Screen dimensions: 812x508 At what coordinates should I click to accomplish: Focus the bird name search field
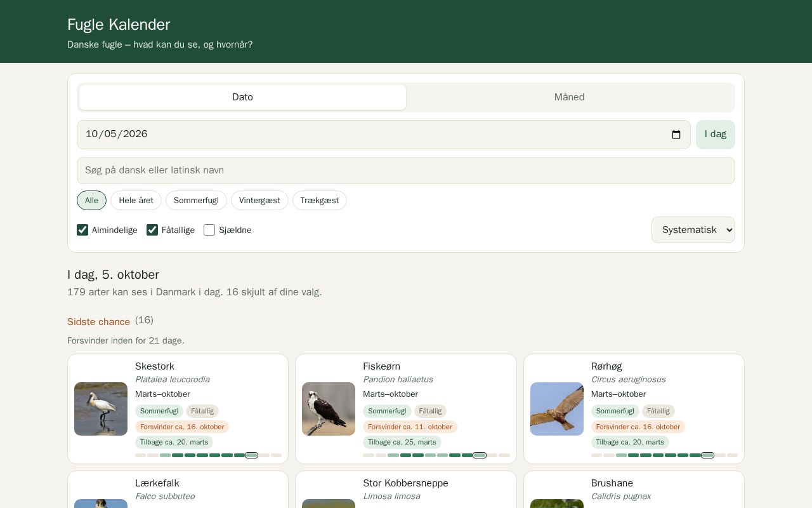(406, 170)
